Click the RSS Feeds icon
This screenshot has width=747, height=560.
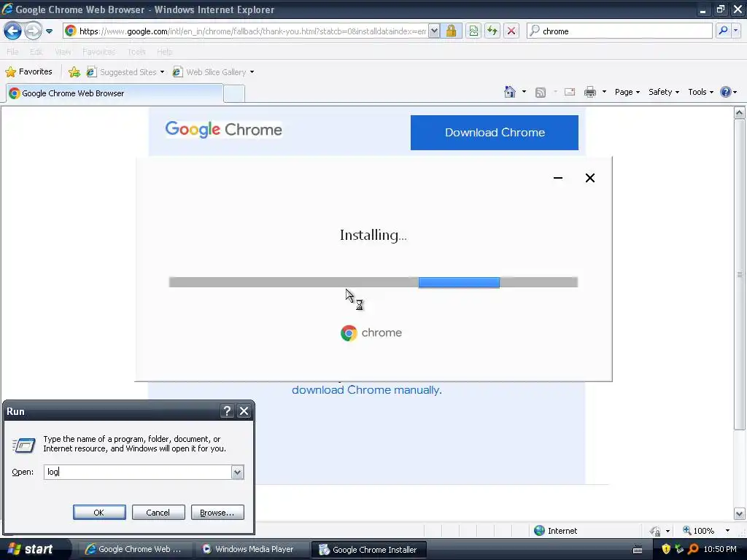tap(541, 93)
